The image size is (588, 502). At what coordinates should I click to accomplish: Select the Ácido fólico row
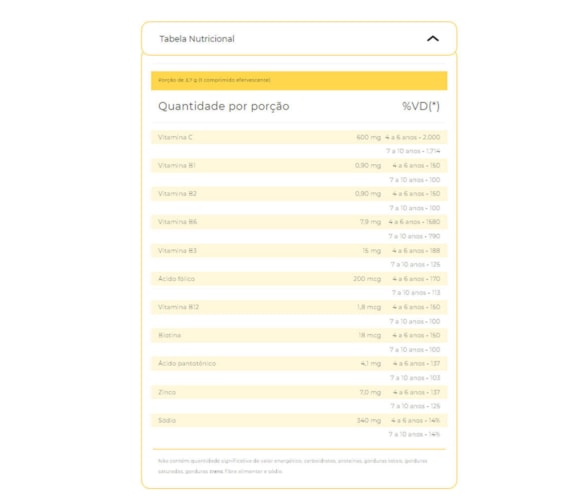(x=299, y=279)
